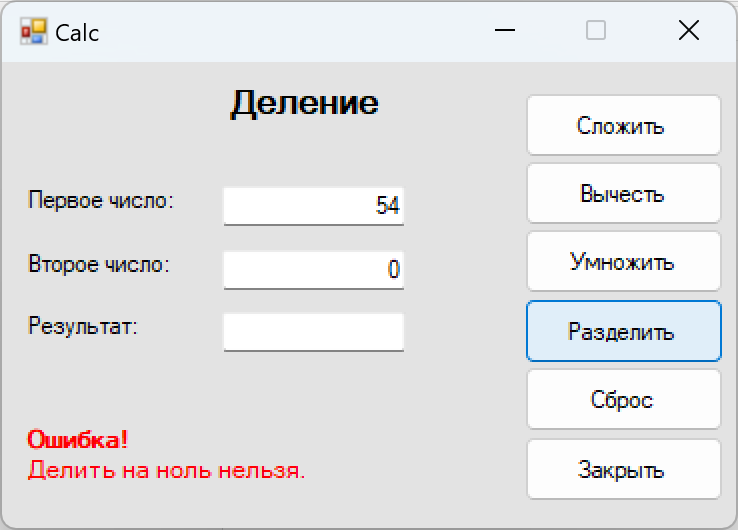Click the Второе число: label
This screenshot has width=738, height=530.
(x=99, y=264)
